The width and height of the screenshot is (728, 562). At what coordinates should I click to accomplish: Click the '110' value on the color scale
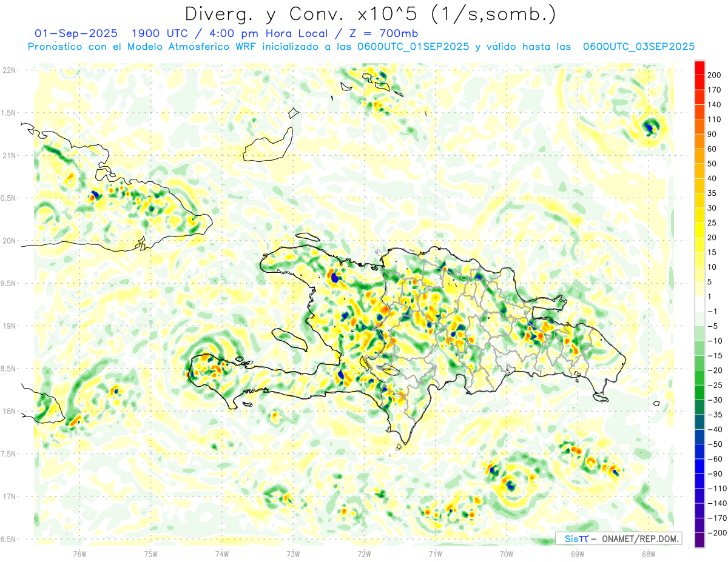714,119
